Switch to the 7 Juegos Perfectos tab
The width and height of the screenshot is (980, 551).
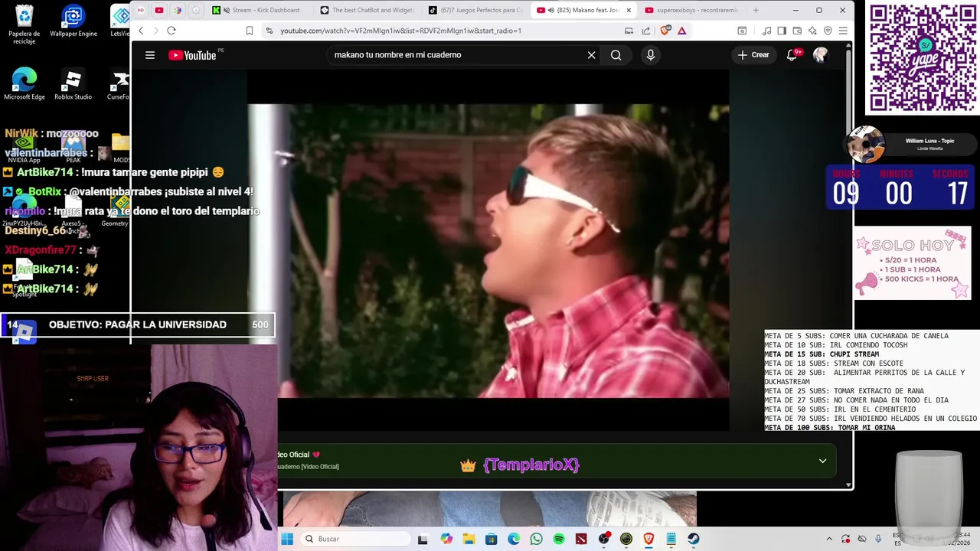(x=475, y=10)
